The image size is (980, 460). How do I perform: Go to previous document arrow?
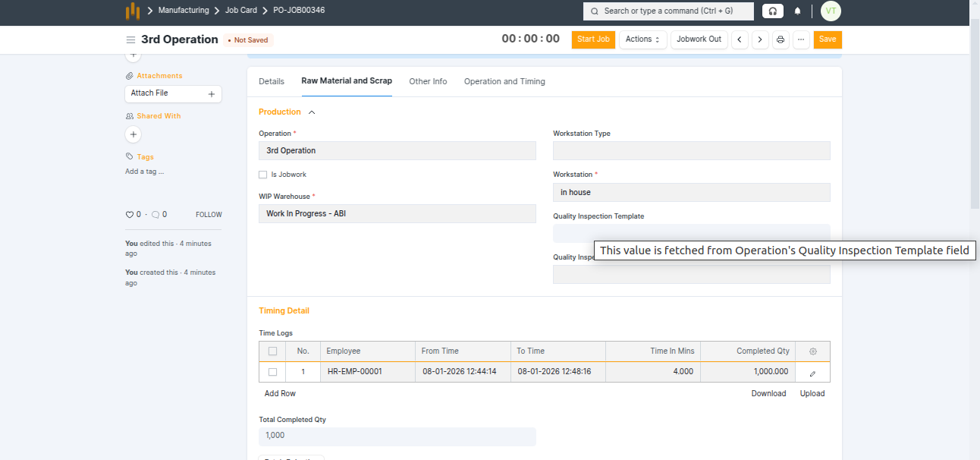pos(740,39)
